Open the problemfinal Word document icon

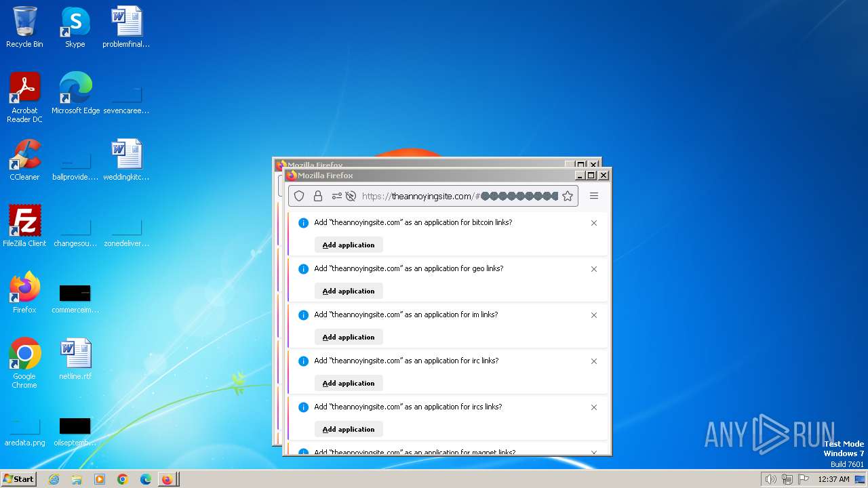pos(126,27)
